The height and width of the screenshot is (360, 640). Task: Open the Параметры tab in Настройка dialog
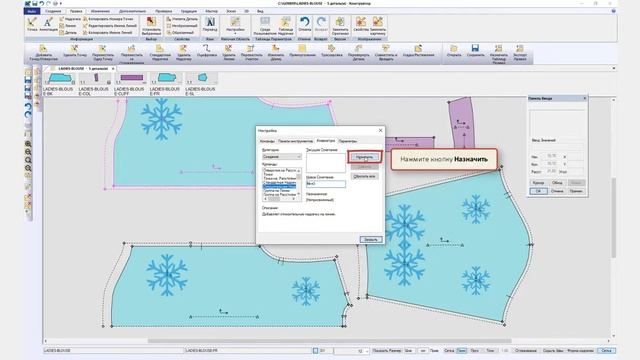[x=348, y=141]
